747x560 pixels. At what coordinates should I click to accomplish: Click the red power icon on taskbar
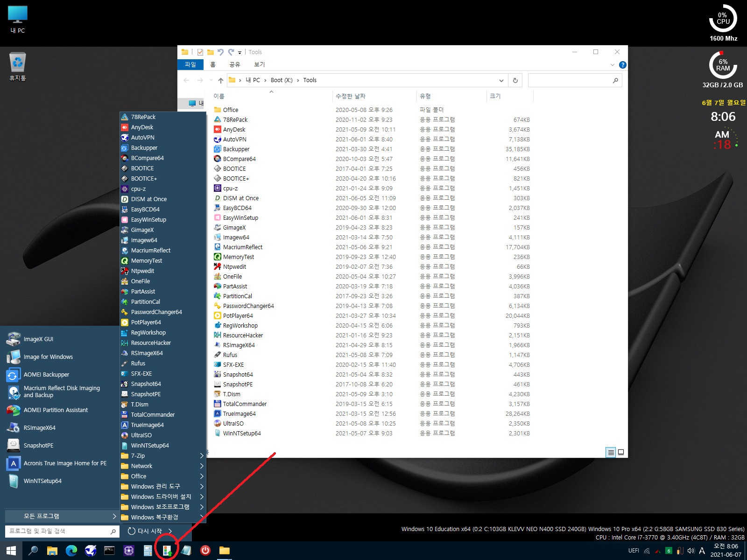tap(205, 551)
